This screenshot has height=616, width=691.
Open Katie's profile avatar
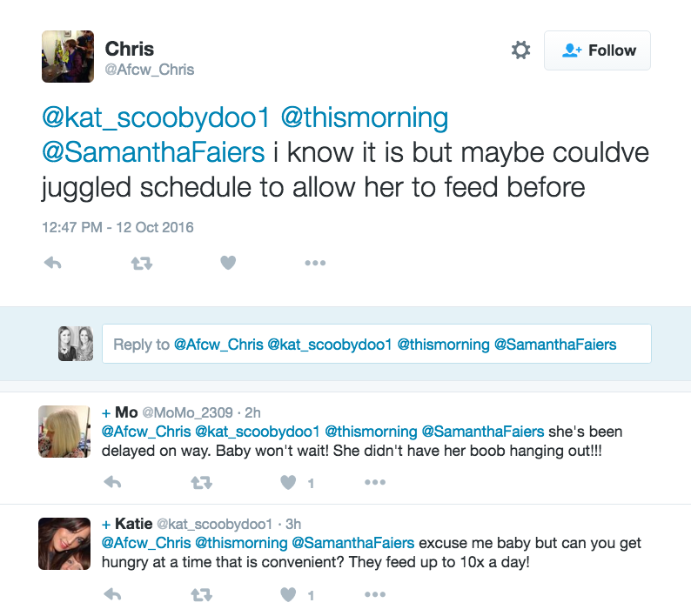pyautogui.click(x=64, y=544)
